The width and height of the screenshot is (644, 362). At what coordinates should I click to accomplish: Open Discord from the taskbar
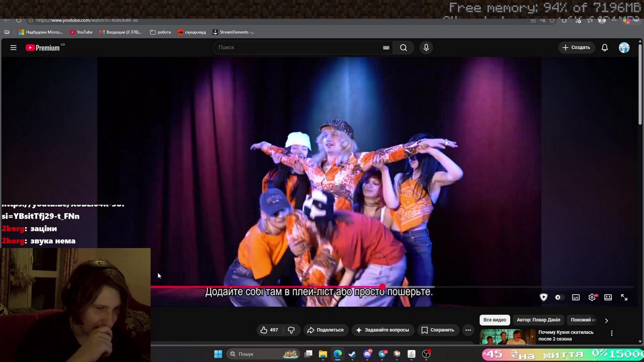tap(367, 354)
